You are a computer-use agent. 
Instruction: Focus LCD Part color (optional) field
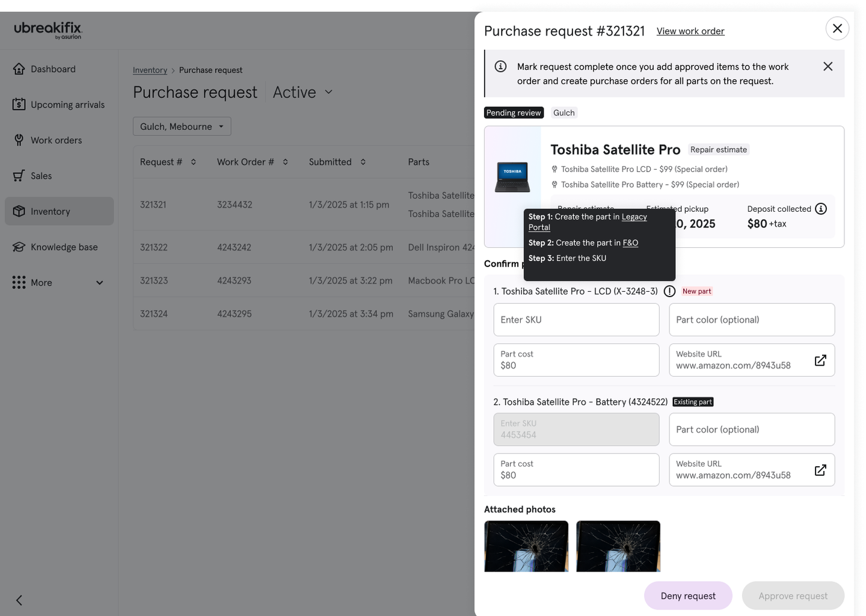click(x=752, y=319)
